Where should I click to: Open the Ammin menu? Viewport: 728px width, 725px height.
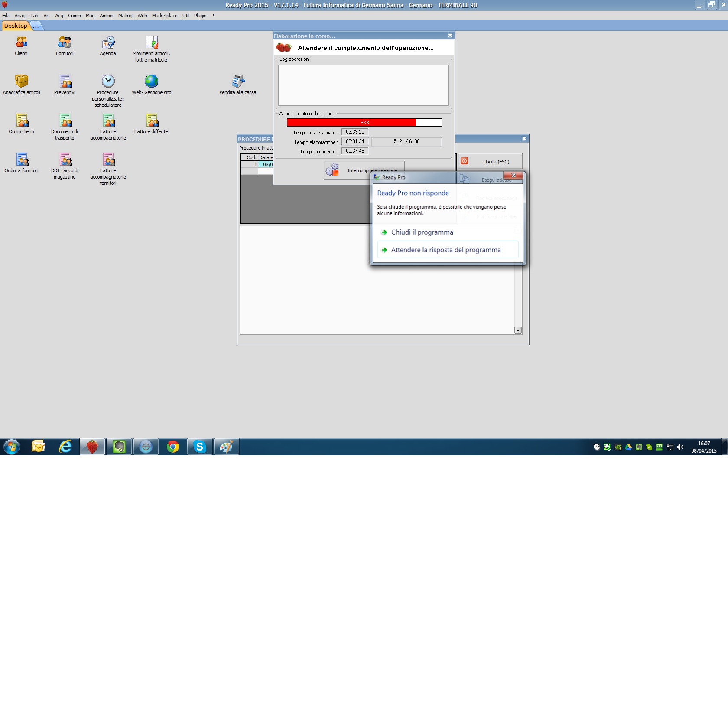(107, 16)
